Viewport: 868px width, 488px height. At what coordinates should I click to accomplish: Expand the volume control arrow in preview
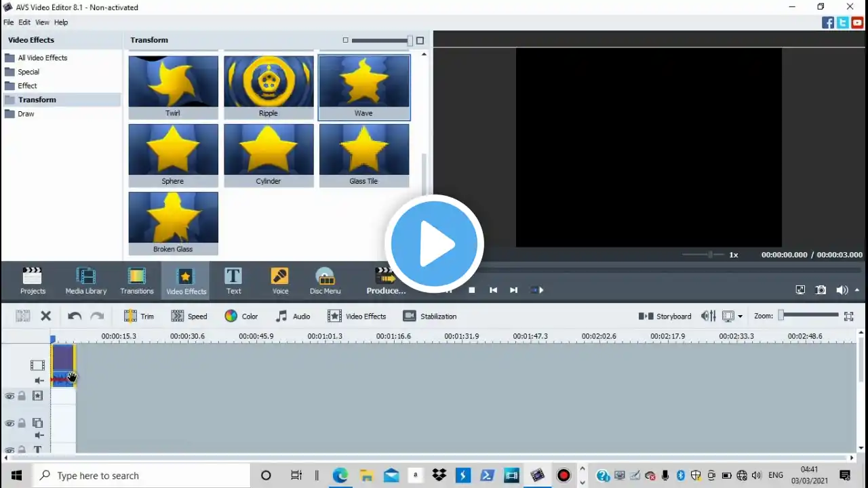point(856,290)
